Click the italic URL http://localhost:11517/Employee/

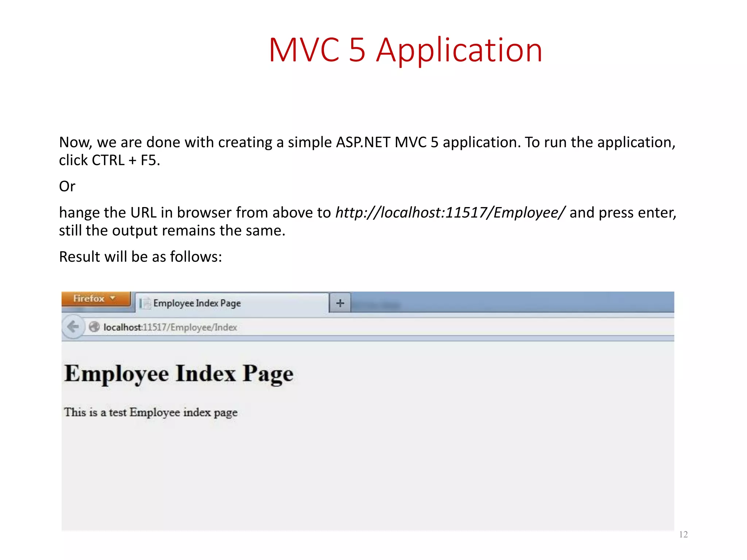450,213
